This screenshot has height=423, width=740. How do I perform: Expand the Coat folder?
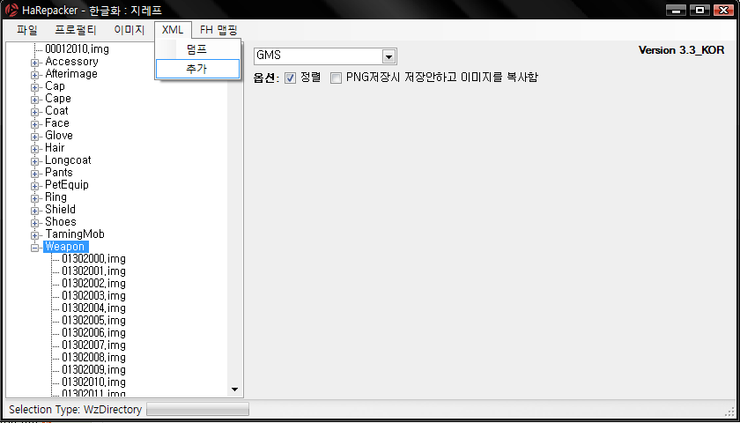click(35, 111)
